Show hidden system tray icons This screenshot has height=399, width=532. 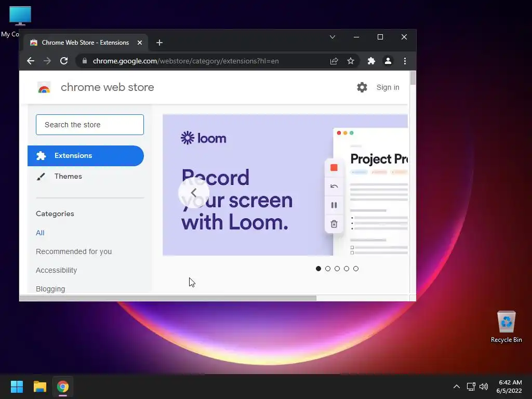pyautogui.click(x=457, y=387)
